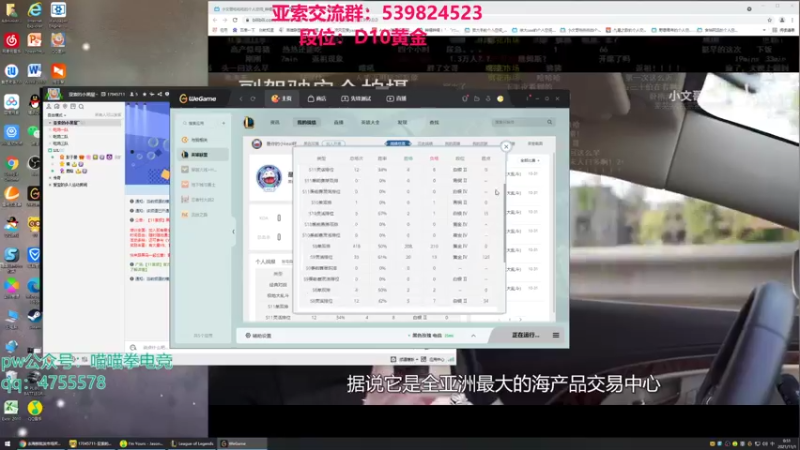Open the WeGame 主页 home tab
The width and height of the screenshot is (800, 450).
click(282, 98)
